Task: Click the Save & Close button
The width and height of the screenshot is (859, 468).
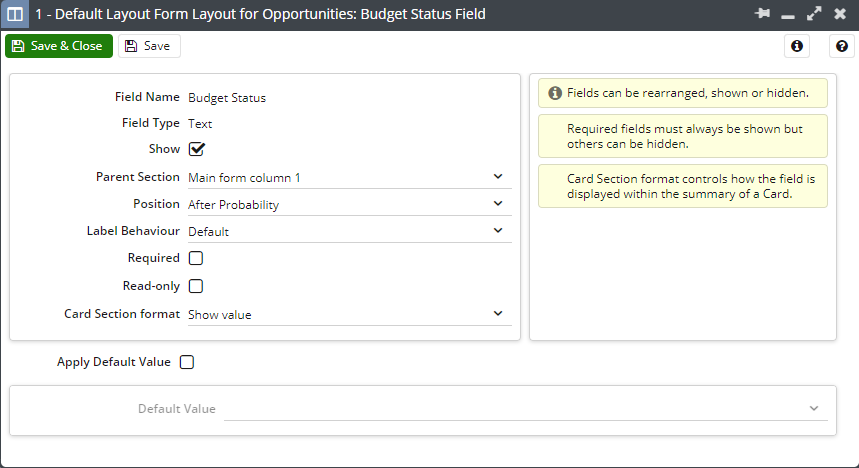Action: click(x=59, y=46)
